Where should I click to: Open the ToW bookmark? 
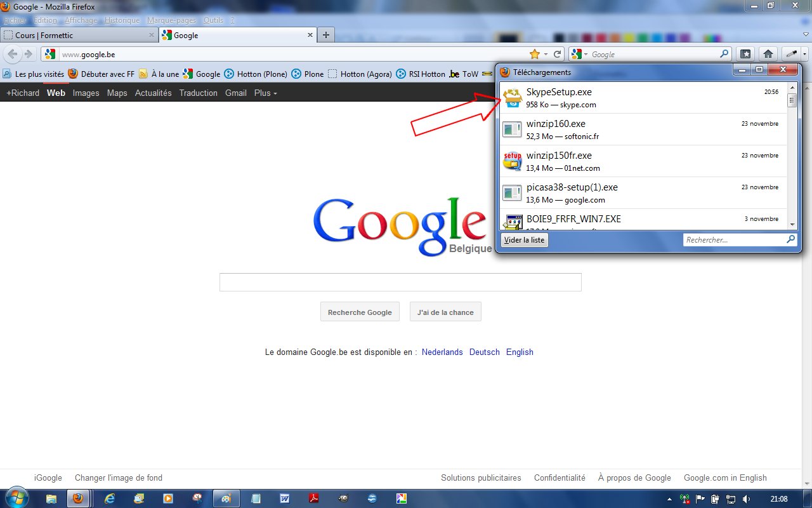[x=464, y=74]
